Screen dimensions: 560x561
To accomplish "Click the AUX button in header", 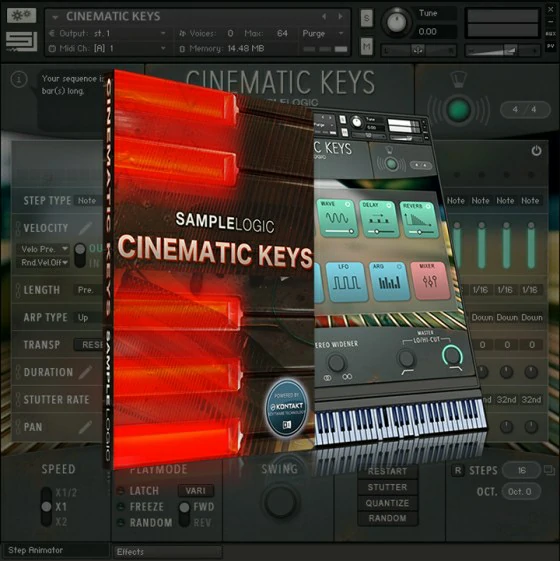I will coord(550,34).
